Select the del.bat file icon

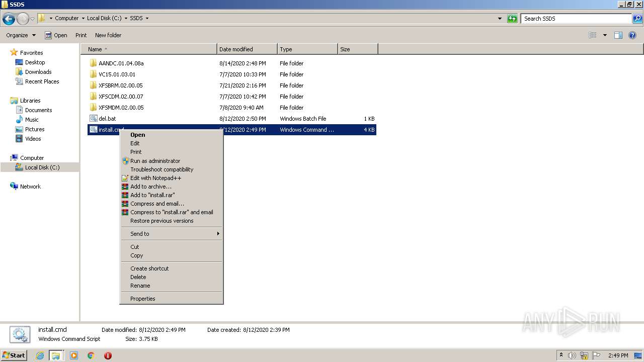coord(93,119)
